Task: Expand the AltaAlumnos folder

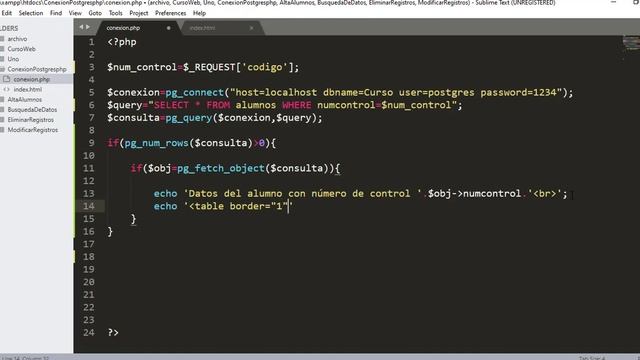Action: click(x=24, y=100)
